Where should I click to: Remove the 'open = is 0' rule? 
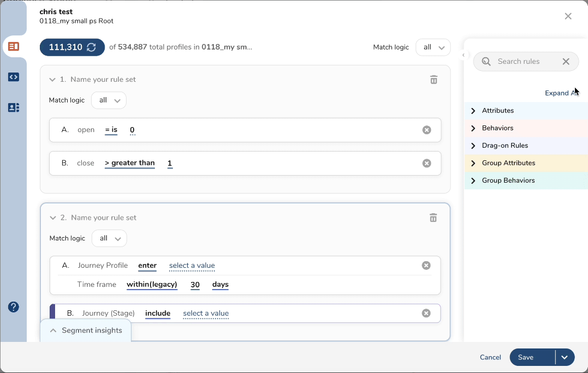tap(427, 130)
